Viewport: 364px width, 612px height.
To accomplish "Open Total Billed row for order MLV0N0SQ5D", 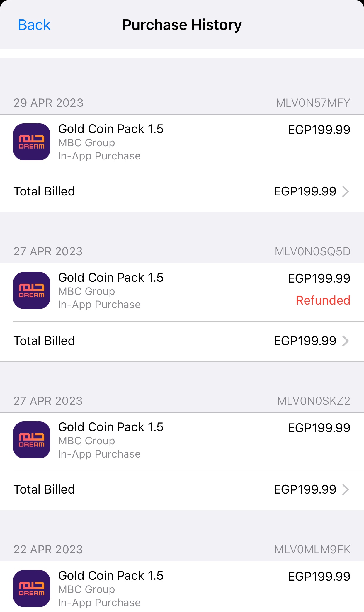I will click(x=182, y=341).
